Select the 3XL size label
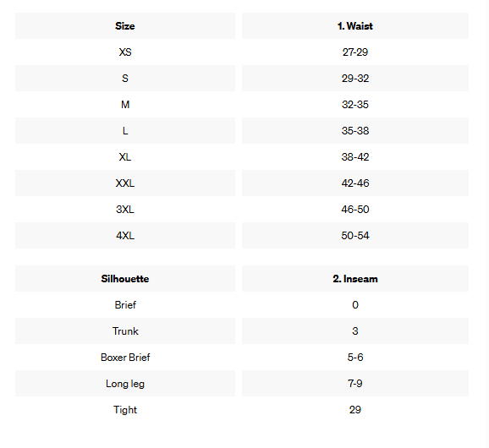489x448 pixels. point(125,209)
